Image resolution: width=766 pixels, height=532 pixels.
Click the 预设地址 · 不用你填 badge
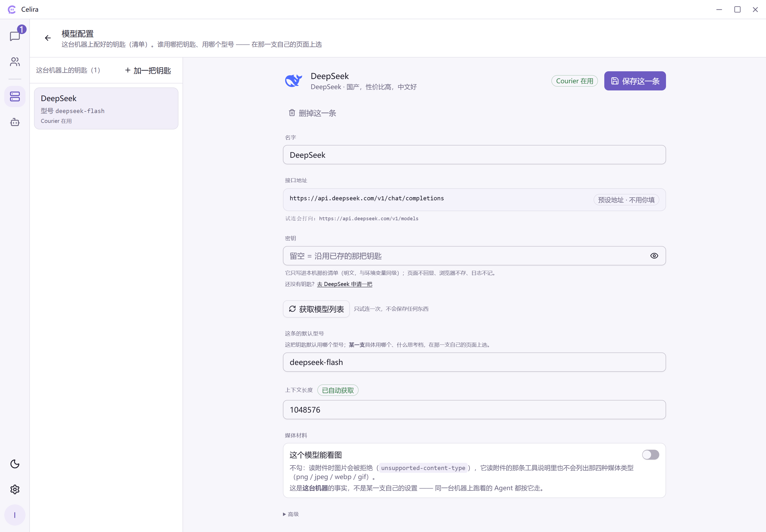coord(626,200)
